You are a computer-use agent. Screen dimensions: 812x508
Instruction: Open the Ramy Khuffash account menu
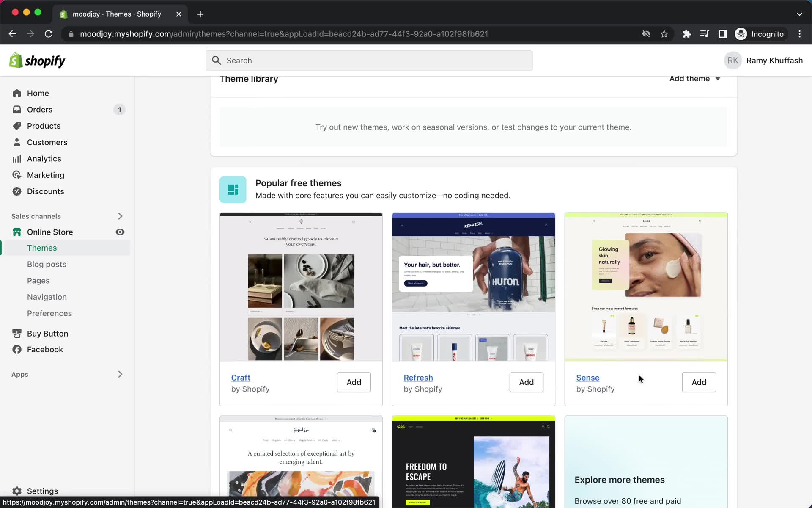763,61
